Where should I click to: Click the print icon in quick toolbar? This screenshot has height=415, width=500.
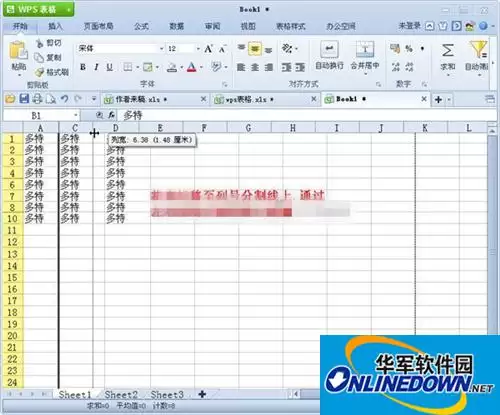pyautogui.click(x=37, y=99)
